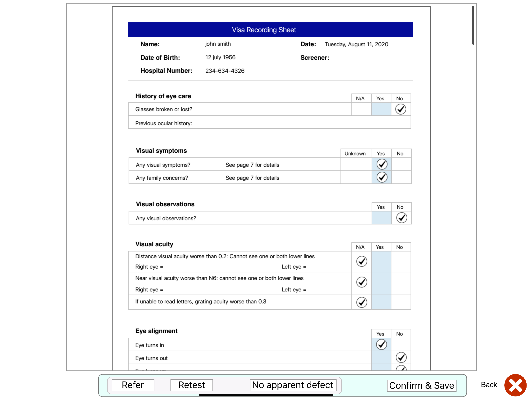This screenshot has width=532, height=399.
Task: Toggle N/A checkmark for Distance visual acuity
Action: (362, 261)
